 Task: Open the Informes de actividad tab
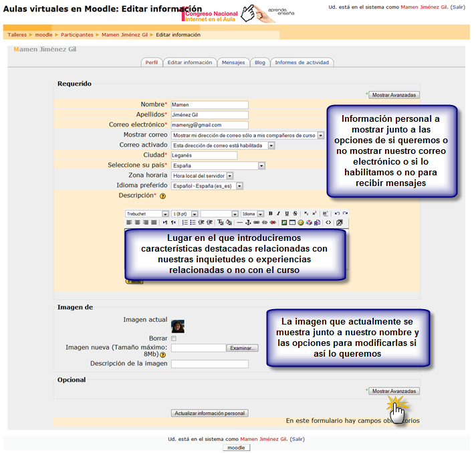point(302,62)
